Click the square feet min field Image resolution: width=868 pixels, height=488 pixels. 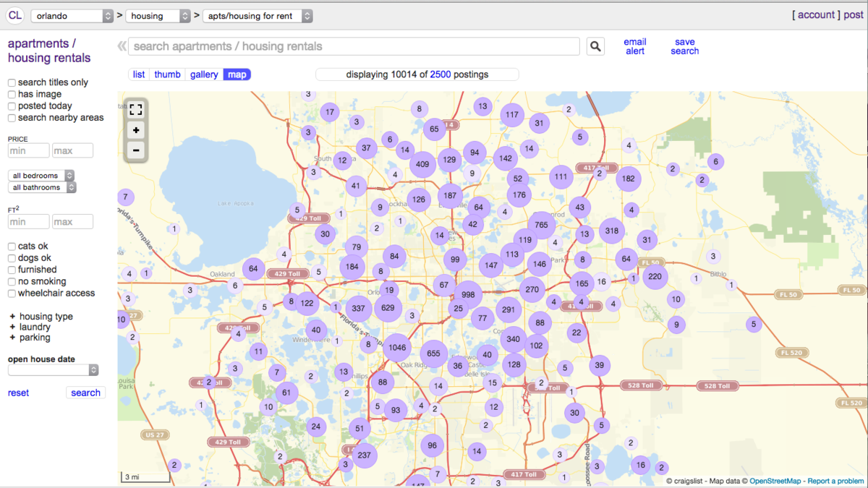(x=29, y=222)
